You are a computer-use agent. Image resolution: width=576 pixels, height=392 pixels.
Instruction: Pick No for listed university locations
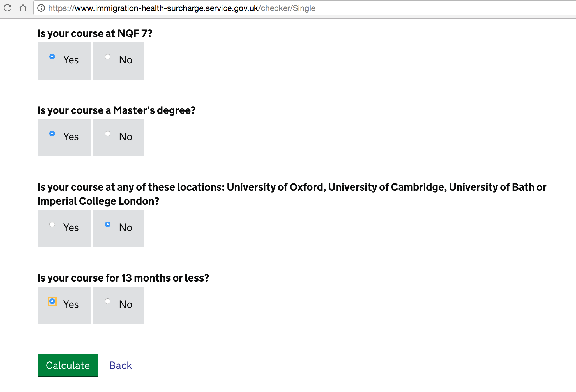point(119,229)
